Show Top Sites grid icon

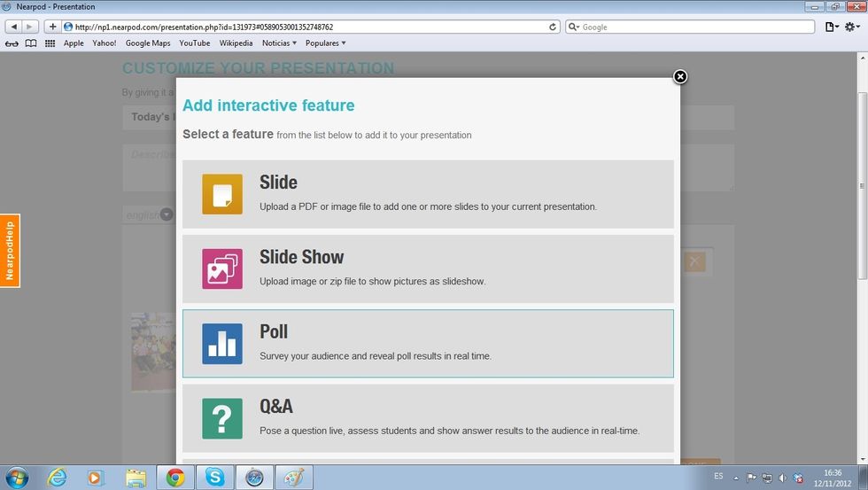pyautogui.click(x=50, y=43)
